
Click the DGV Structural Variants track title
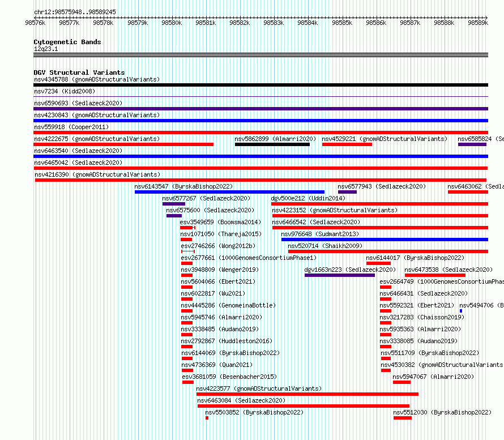79,72
